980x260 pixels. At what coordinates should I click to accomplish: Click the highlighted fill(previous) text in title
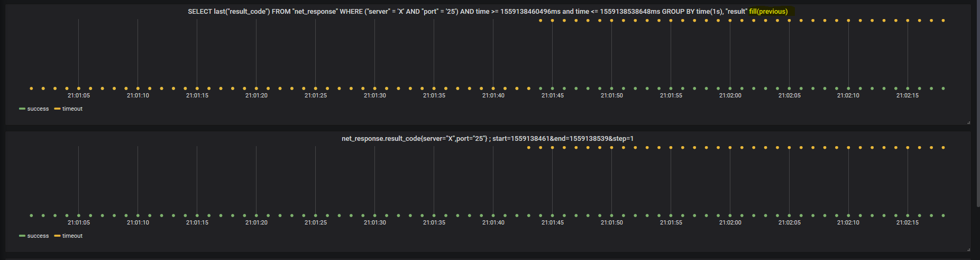(768, 12)
